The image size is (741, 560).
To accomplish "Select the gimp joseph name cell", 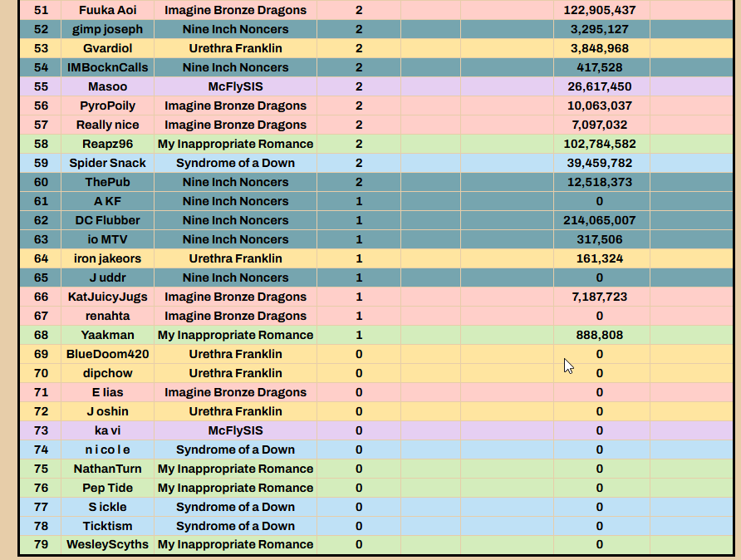I will 108,29.
